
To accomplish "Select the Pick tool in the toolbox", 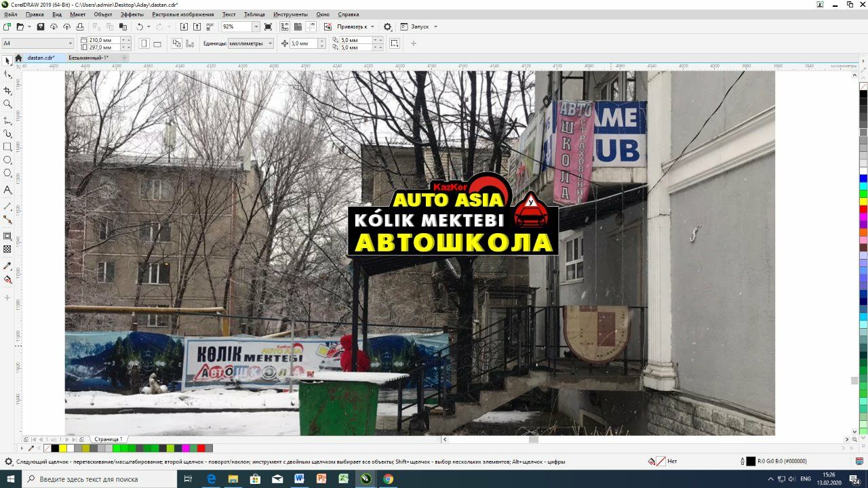I will pos(7,61).
